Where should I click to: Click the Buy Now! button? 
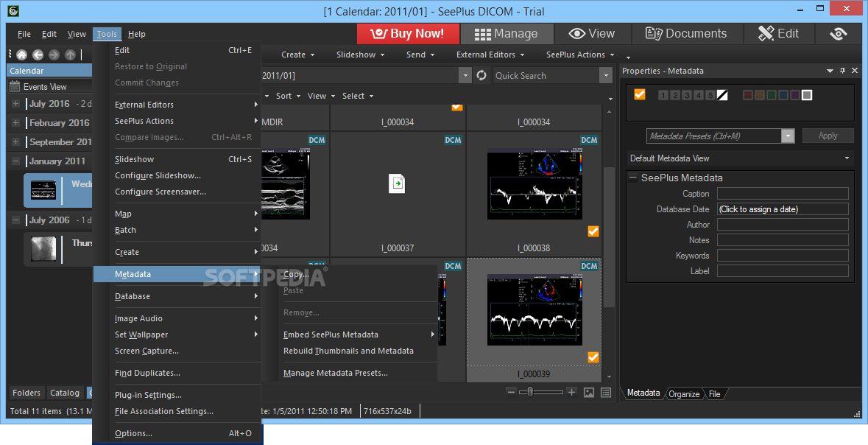tap(408, 34)
